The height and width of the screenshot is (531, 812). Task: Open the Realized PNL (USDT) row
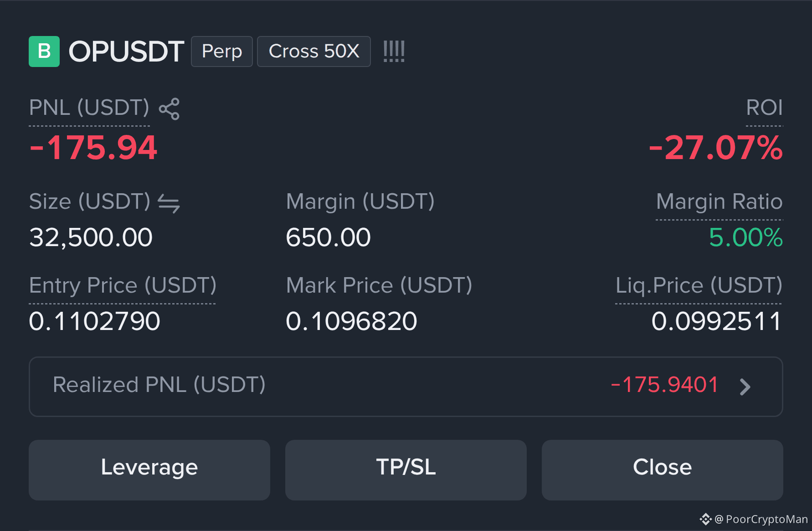[406, 387]
